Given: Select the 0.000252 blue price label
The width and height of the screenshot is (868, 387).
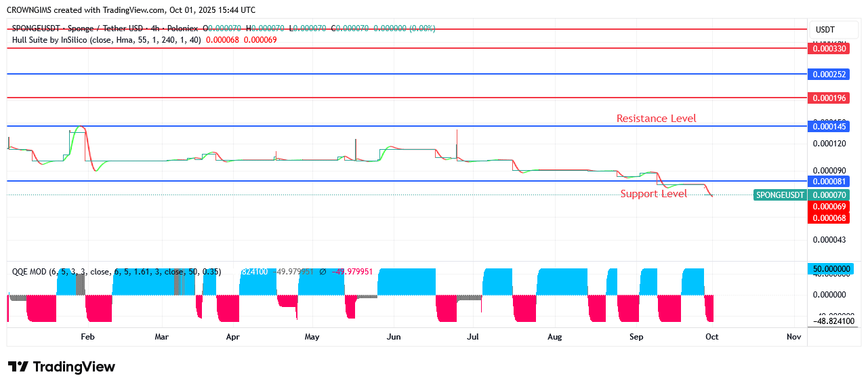Looking at the screenshot, I should 828,75.
